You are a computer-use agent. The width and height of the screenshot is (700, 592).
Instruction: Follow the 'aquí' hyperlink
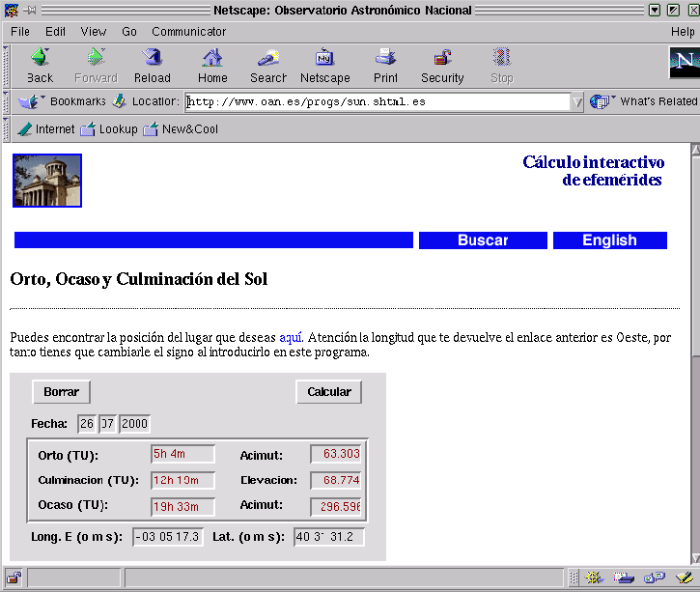(x=291, y=337)
